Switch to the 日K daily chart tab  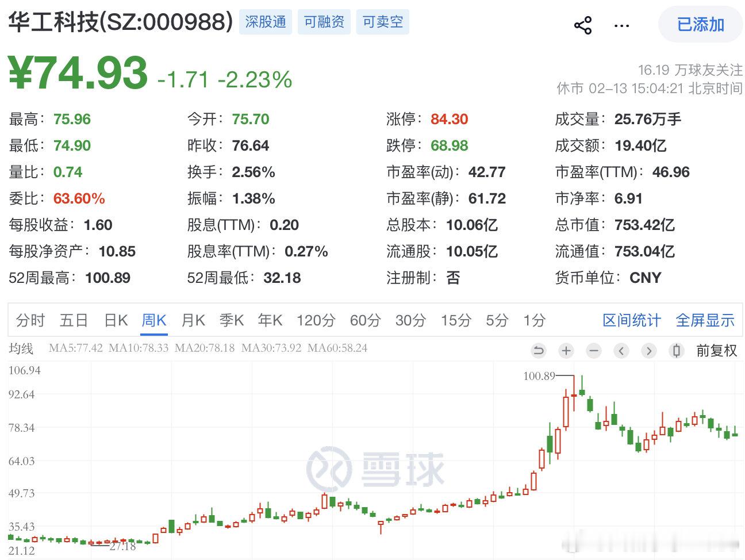pyautogui.click(x=115, y=320)
